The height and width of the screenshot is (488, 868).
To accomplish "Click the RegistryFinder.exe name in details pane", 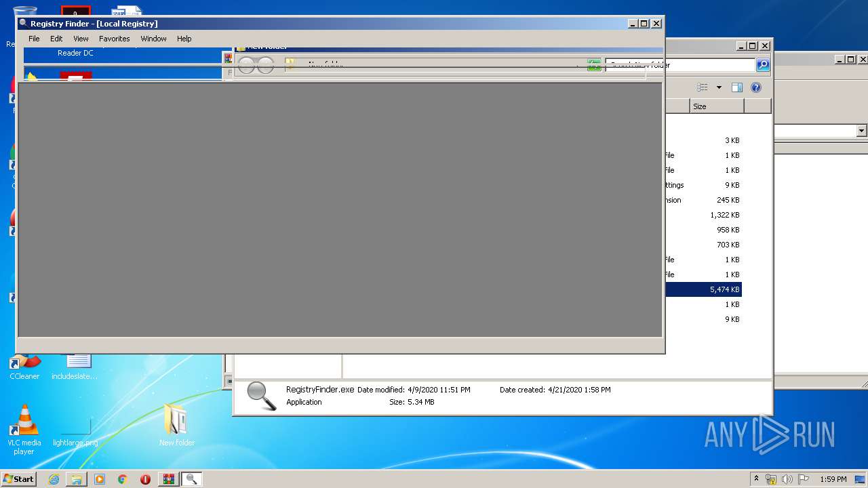I will [x=320, y=390].
